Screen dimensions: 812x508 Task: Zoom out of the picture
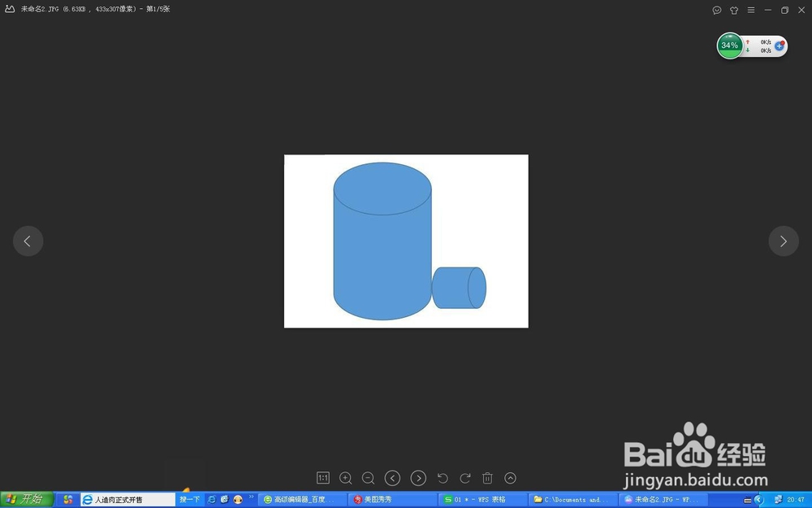pos(368,478)
